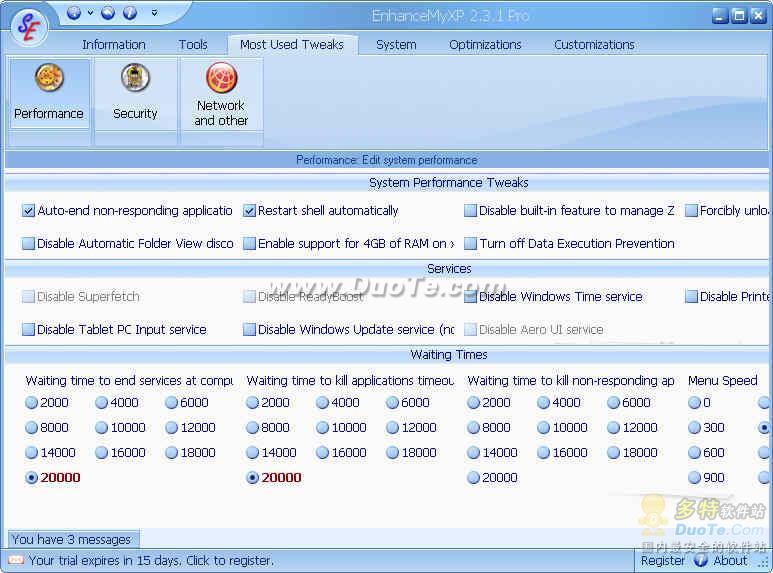
Task: Open help via the question mark icon
Action: coord(130,13)
